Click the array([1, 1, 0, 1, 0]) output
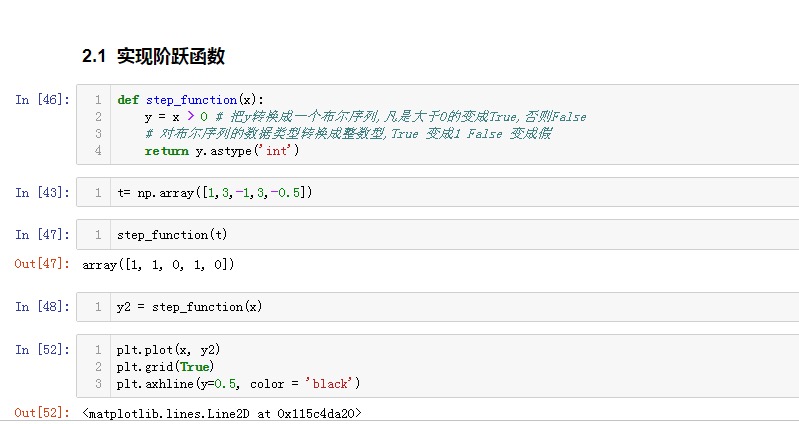 pos(158,264)
